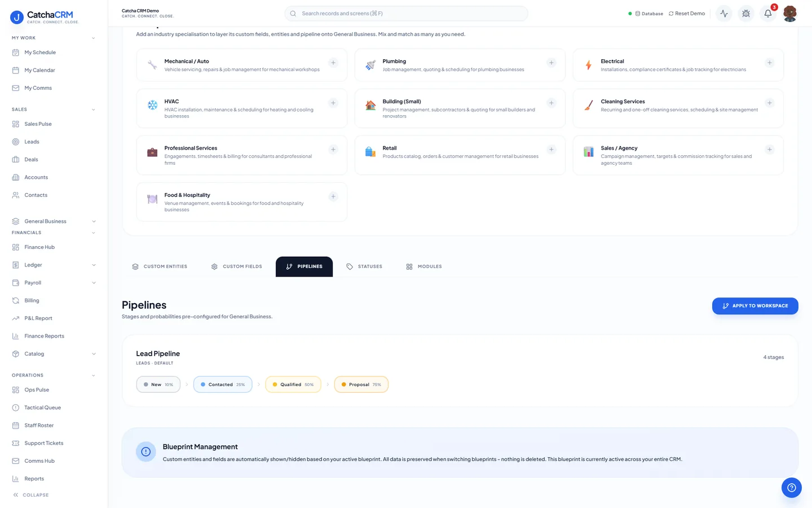Collapse the My Work section chevron
Screen dimensions: 812x508
93,38
